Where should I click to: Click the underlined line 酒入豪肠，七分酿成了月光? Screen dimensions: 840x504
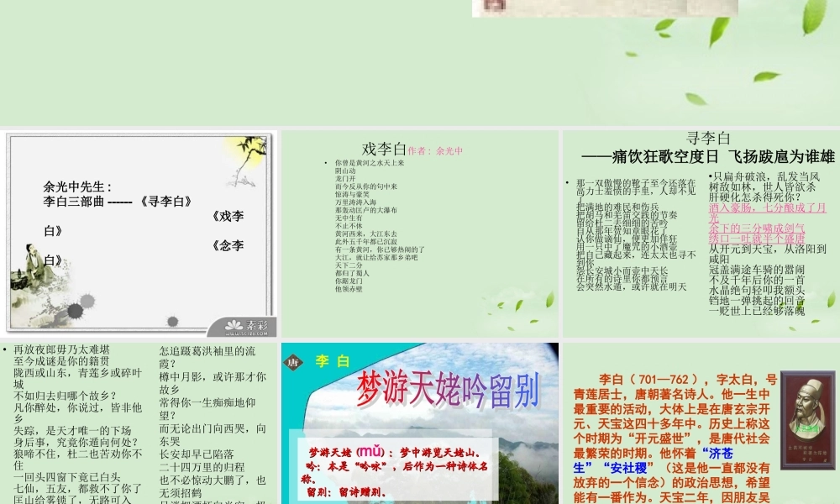(768, 213)
